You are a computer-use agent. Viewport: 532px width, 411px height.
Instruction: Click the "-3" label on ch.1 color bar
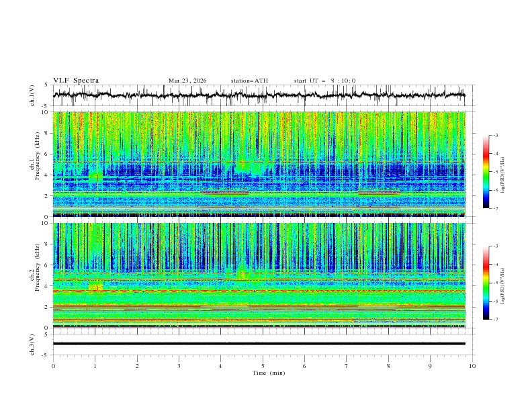click(495, 135)
